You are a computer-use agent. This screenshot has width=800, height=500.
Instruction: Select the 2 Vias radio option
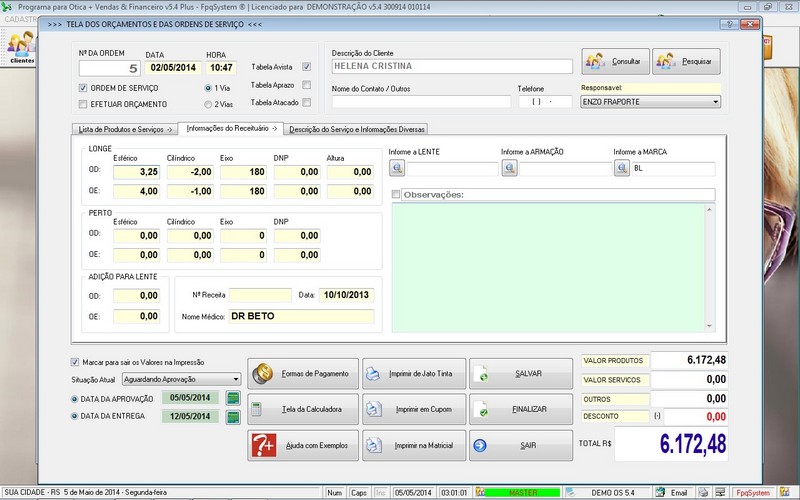point(208,103)
